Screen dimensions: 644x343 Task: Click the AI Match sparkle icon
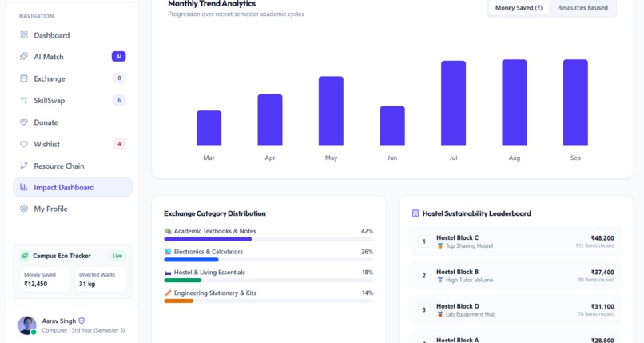click(24, 56)
